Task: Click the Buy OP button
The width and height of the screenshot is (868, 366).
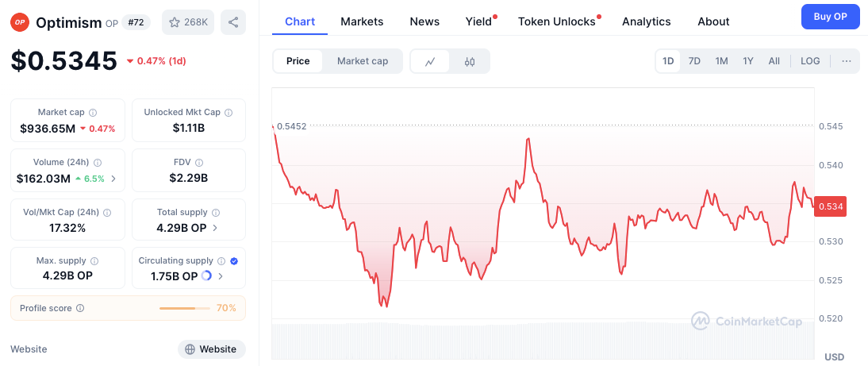Action: 831,17
